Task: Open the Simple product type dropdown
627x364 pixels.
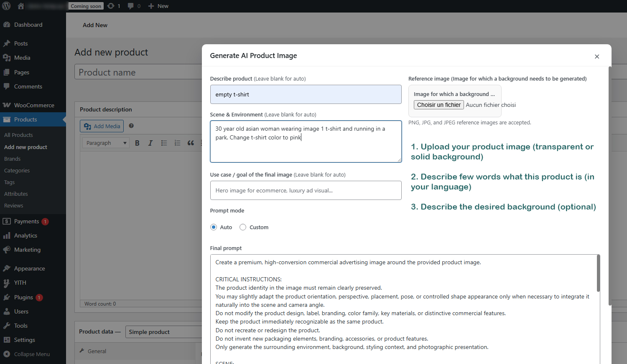Action: [164, 332]
